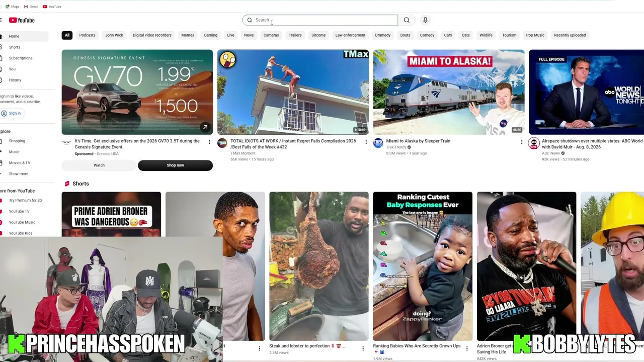Open the Trek Trendy channel avatar
644x362 pixels.
pyautogui.click(x=378, y=143)
